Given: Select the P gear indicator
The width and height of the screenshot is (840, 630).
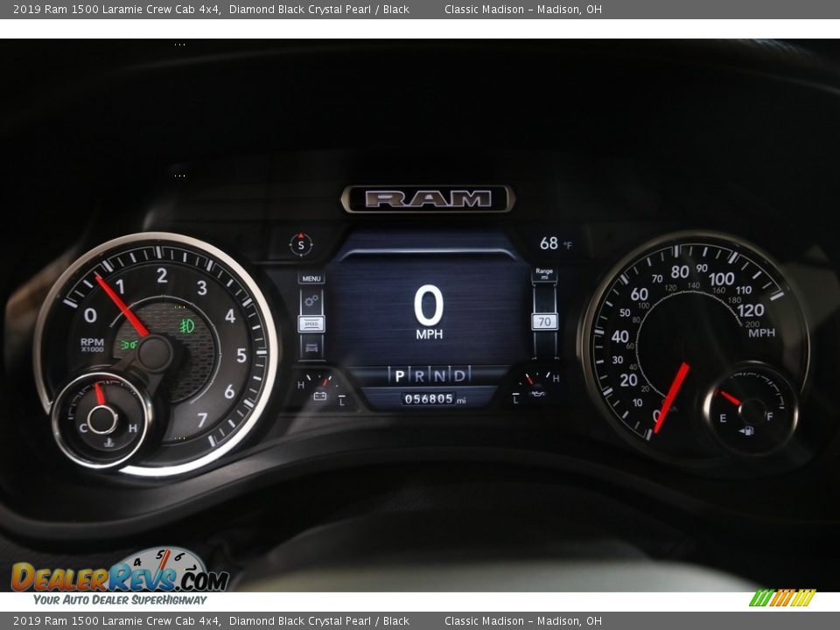Looking at the screenshot, I should coord(400,376).
